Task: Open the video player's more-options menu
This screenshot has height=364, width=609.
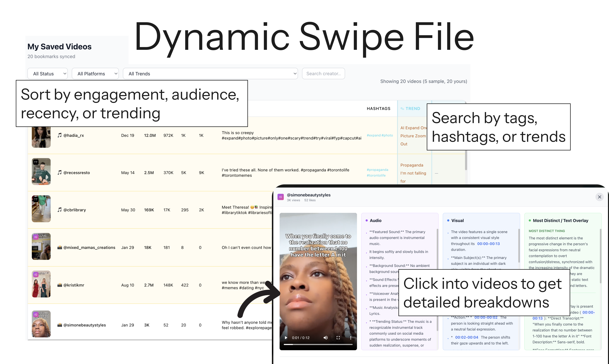Action: [351, 337]
